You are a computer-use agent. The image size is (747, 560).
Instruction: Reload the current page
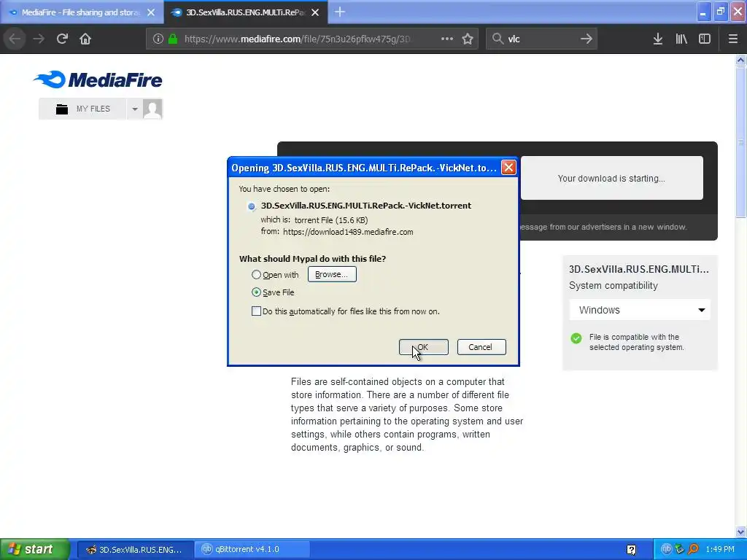(62, 39)
